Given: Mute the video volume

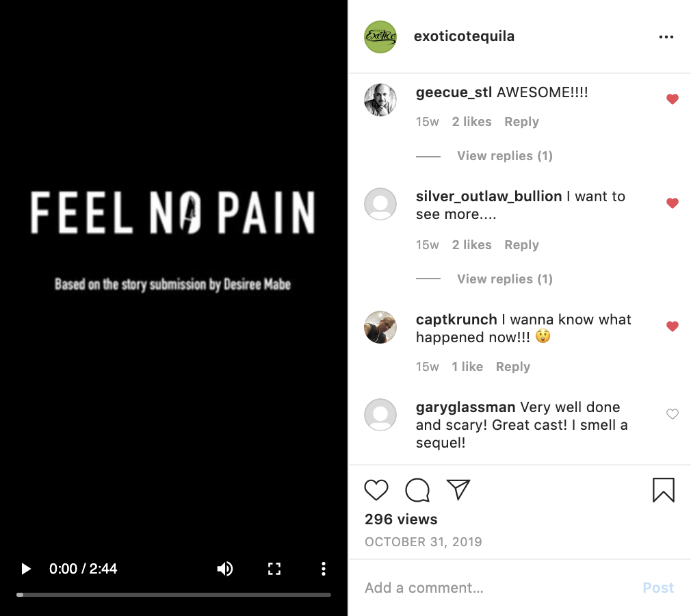Looking at the screenshot, I should (x=224, y=569).
